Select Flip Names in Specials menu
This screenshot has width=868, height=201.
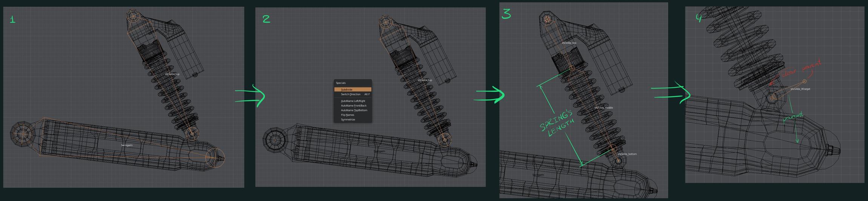tap(352, 115)
